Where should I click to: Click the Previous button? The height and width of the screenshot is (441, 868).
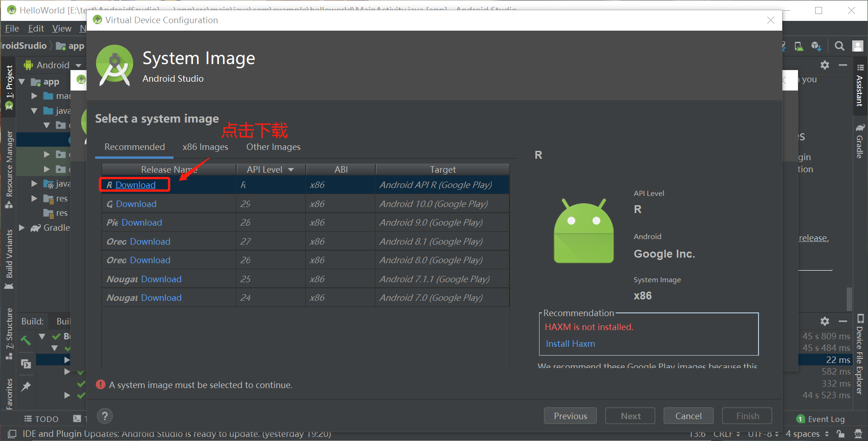point(570,416)
